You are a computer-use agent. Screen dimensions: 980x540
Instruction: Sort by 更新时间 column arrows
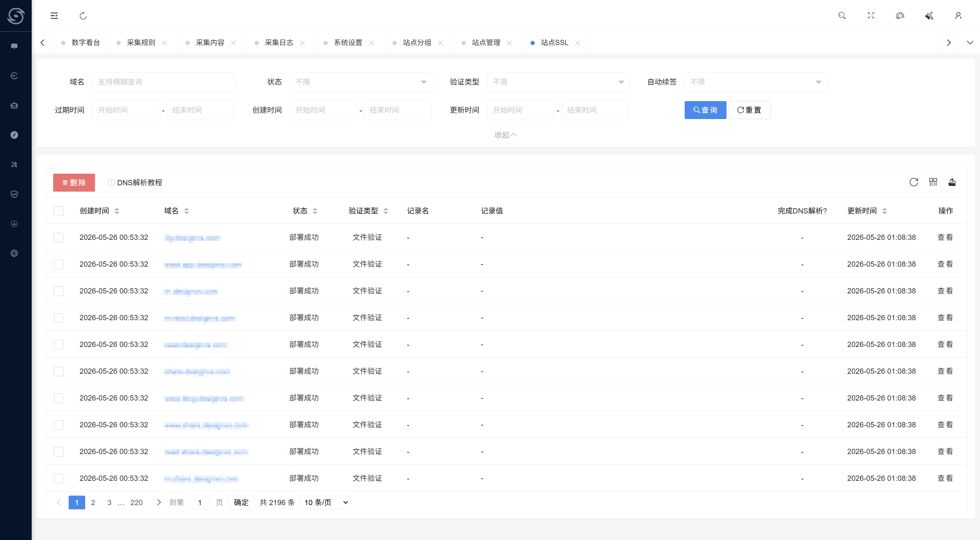pyautogui.click(x=885, y=211)
